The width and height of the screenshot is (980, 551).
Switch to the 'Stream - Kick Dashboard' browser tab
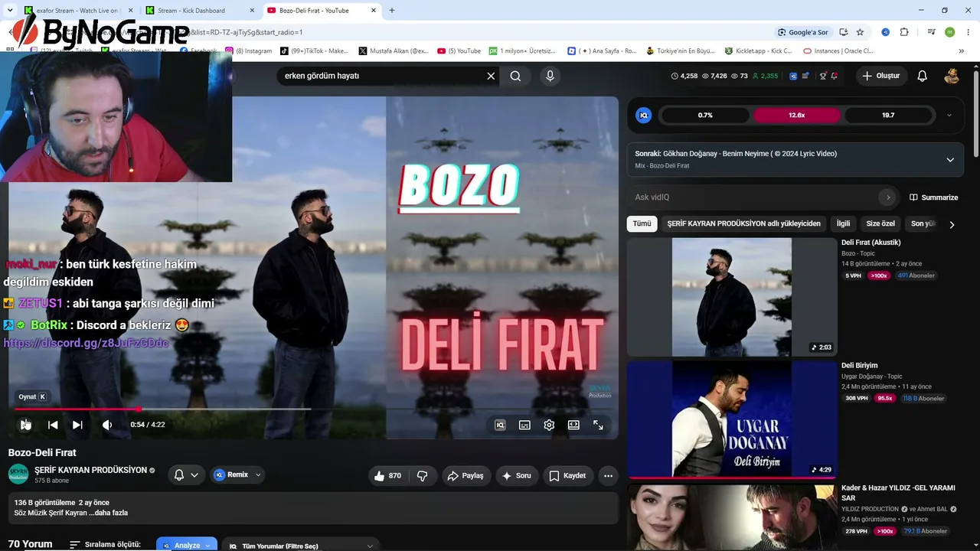(x=200, y=11)
